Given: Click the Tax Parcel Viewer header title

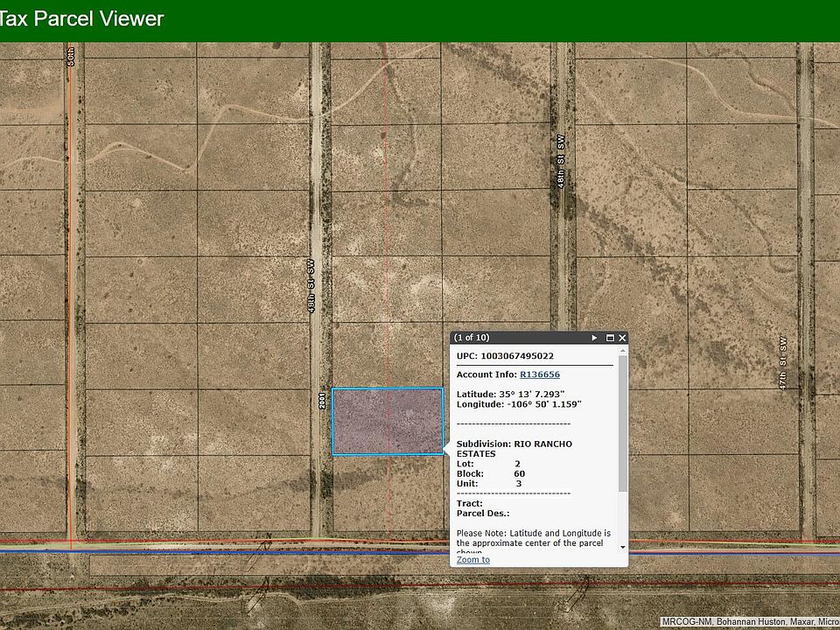Looking at the screenshot, I should click(x=81, y=18).
